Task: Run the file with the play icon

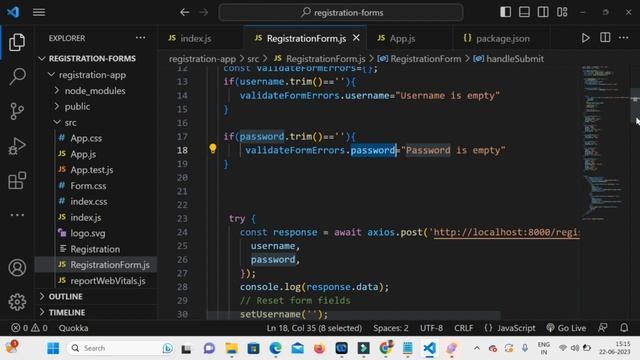Action: pyautogui.click(x=585, y=38)
